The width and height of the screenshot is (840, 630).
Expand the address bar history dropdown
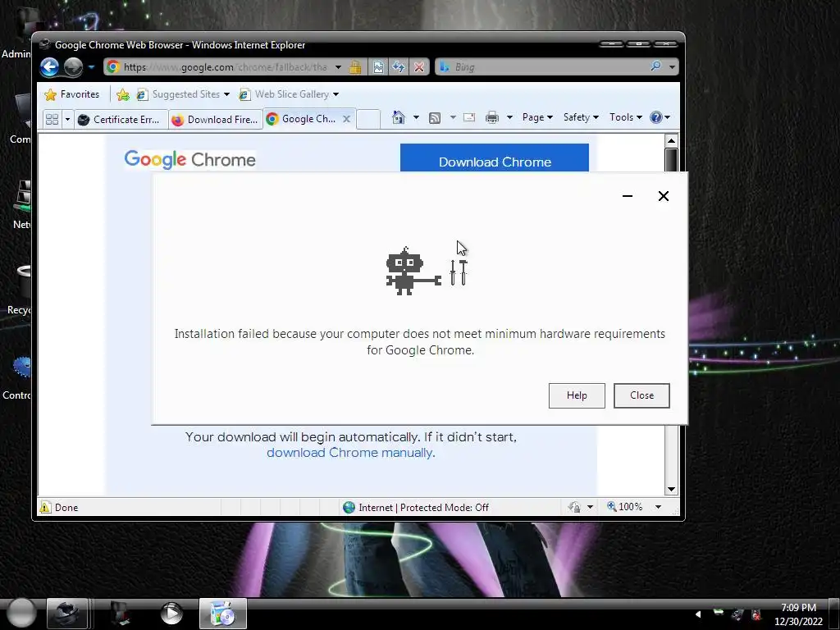[x=338, y=67]
